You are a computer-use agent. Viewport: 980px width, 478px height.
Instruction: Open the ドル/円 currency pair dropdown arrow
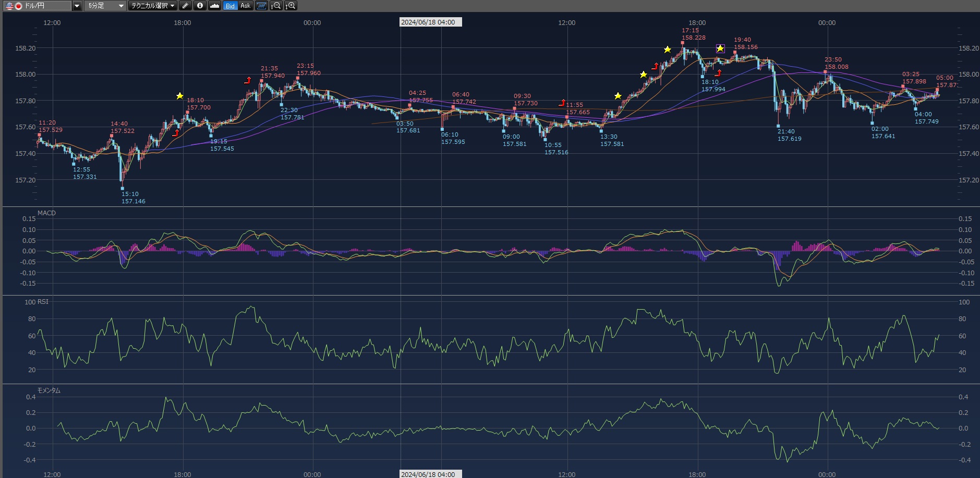tap(77, 6)
